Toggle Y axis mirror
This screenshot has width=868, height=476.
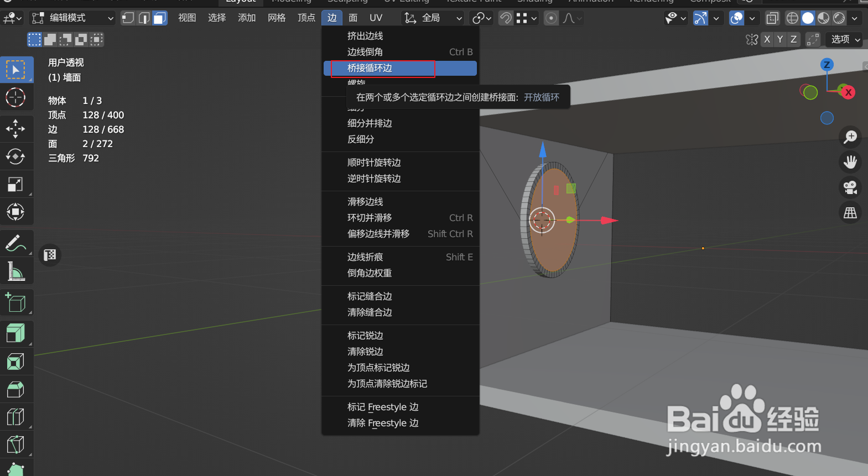click(780, 39)
